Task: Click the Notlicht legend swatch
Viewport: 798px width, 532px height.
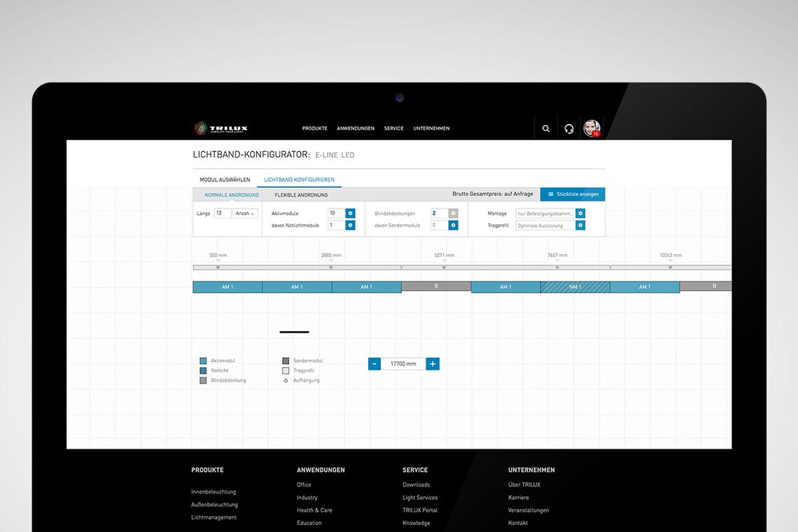Action: [203, 370]
